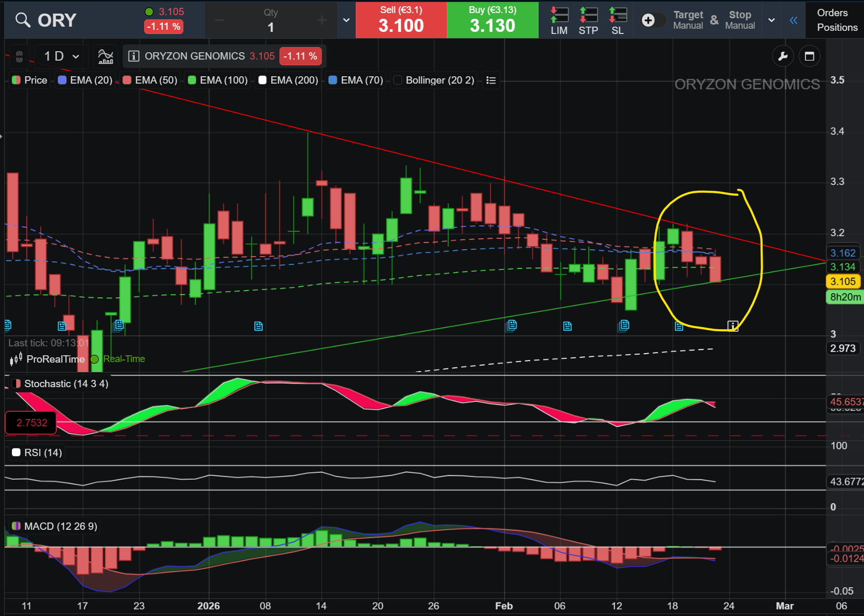Place an STP stop order
This screenshot has height=616, width=864.
pyautogui.click(x=588, y=21)
